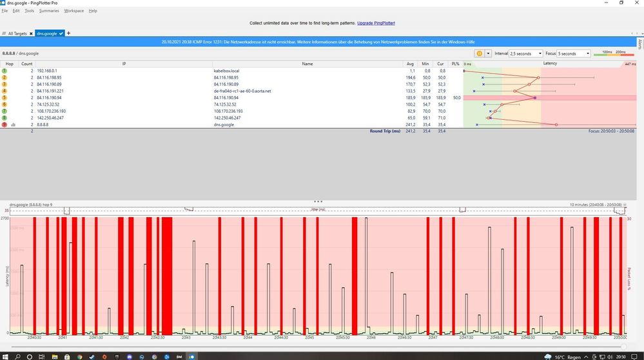
Task: Show hidden system tray icons chevron
Action: click(x=586, y=357)
